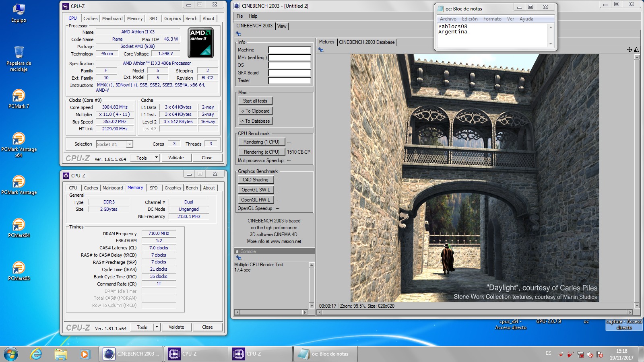
Task: Run OpenGL SW-L benchmark
Action: tap(256, 190)
